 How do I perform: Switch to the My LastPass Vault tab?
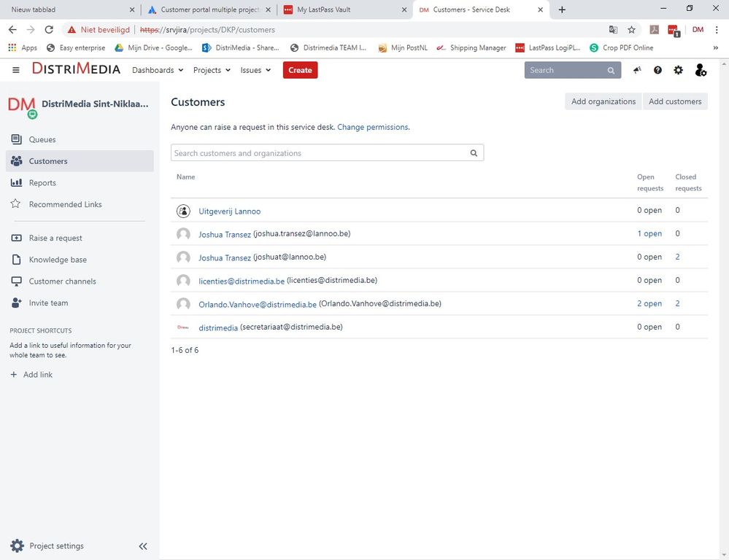point(344,9)
